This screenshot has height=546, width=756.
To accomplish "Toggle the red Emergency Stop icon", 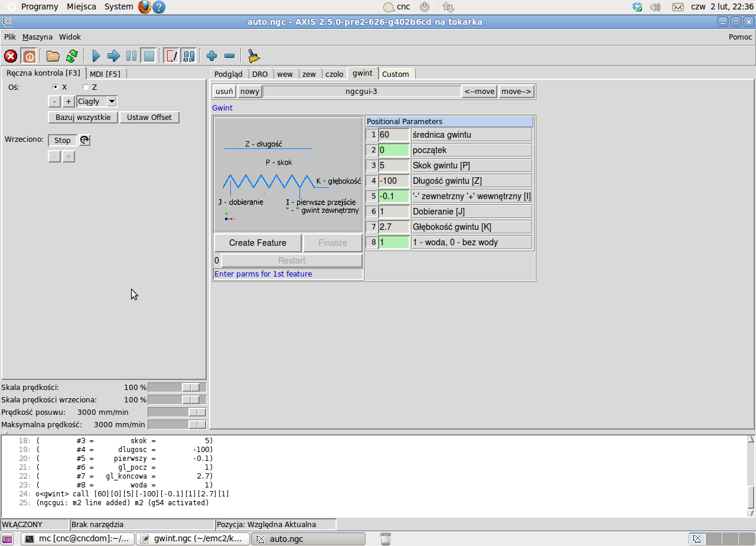I will [x=11, y=56].
